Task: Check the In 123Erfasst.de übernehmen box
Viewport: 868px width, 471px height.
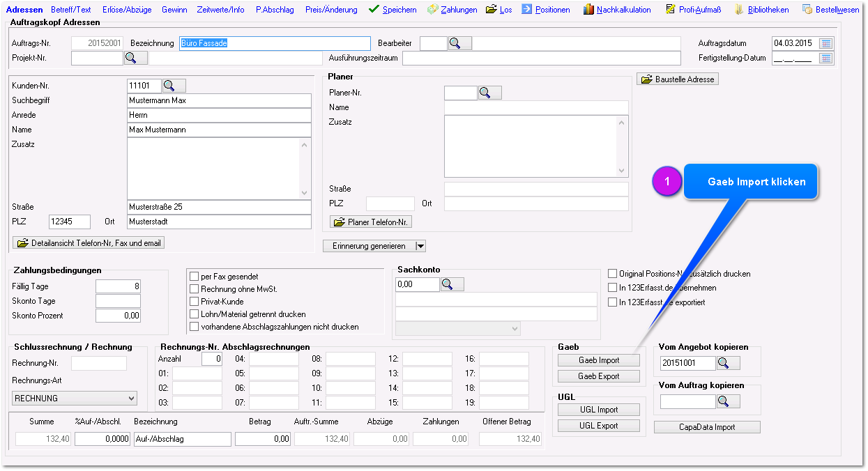Action: click(613, 288)
